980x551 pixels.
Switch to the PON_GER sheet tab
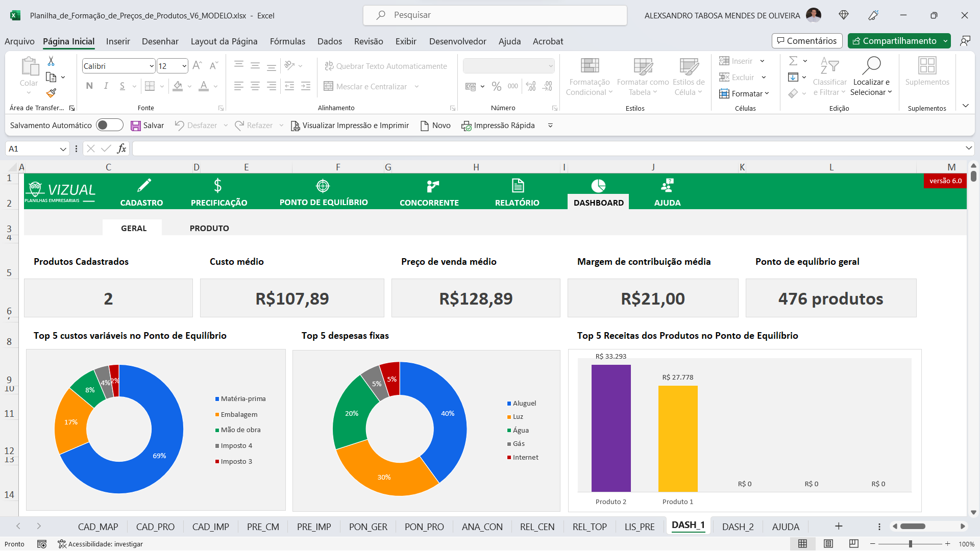tap(368, 527)
